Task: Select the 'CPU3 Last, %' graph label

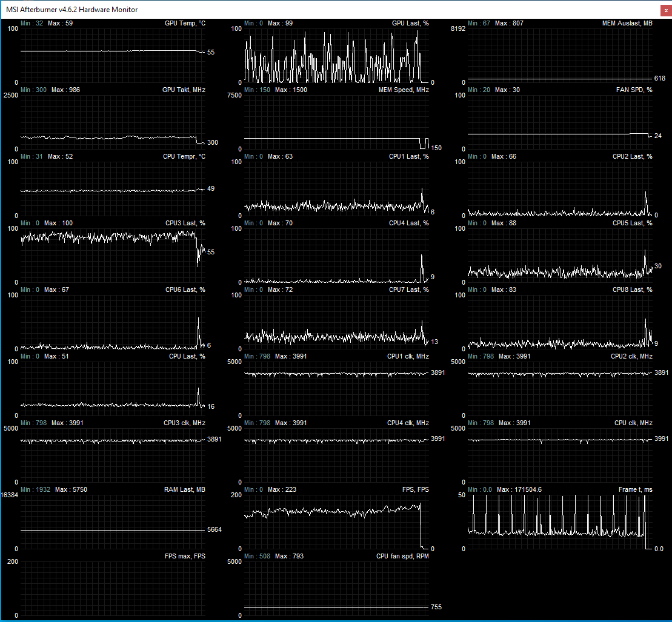Action: 185,223
